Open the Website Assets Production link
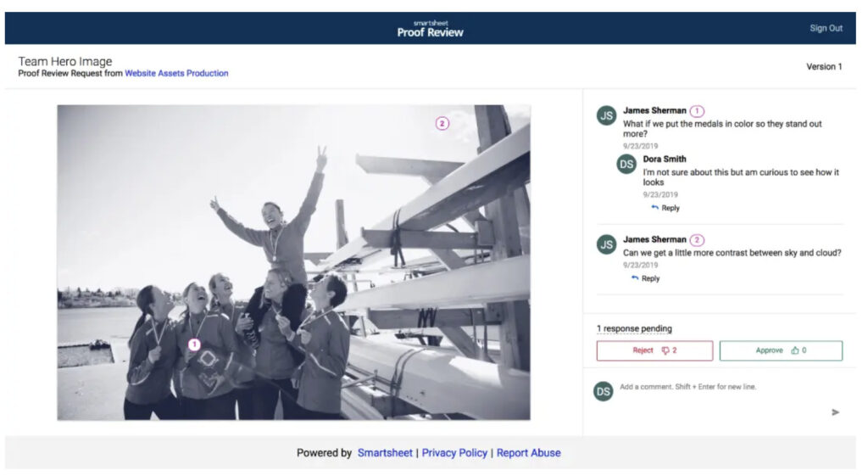 176,74
